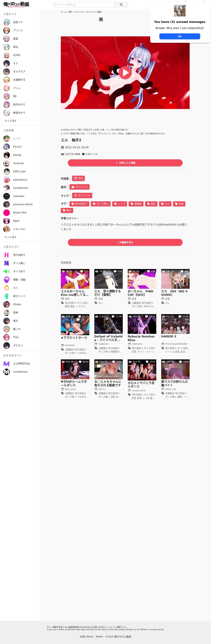This screenshot has width=211, height=644.
Task: Select 初音ミク avatar in sidebar
Action: 7,22
